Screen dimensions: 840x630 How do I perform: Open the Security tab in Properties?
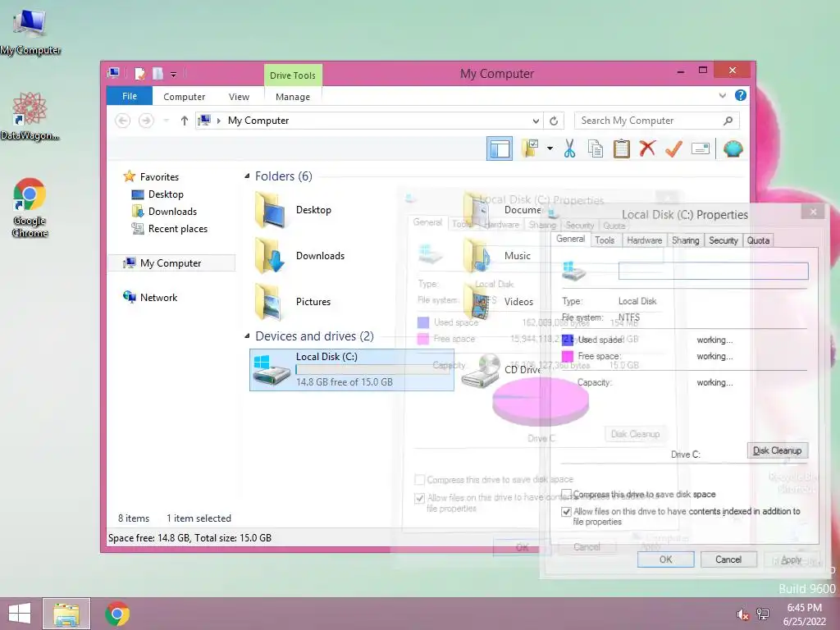click(x=724, y=240)
